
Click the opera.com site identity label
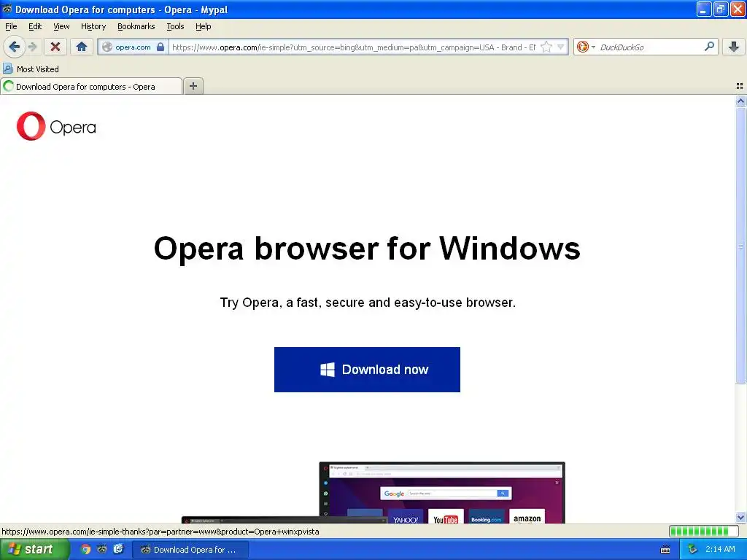pyautogui.click(x=133, y=47)
